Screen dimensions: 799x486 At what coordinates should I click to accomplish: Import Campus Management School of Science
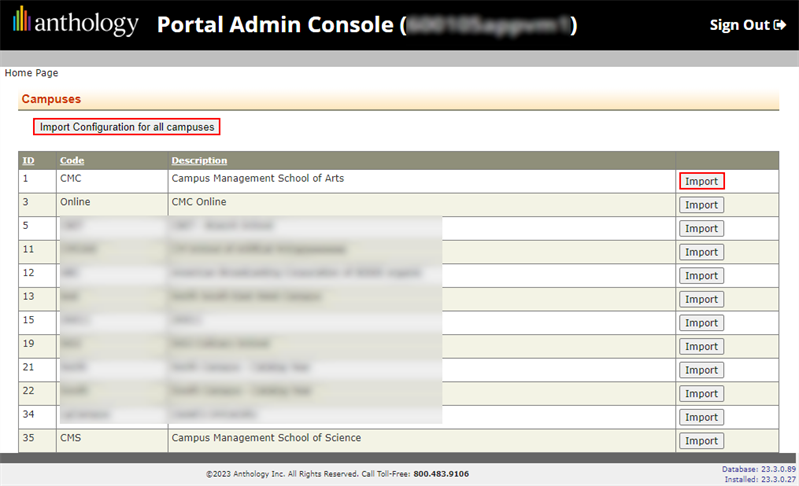(x=702, y=441)
